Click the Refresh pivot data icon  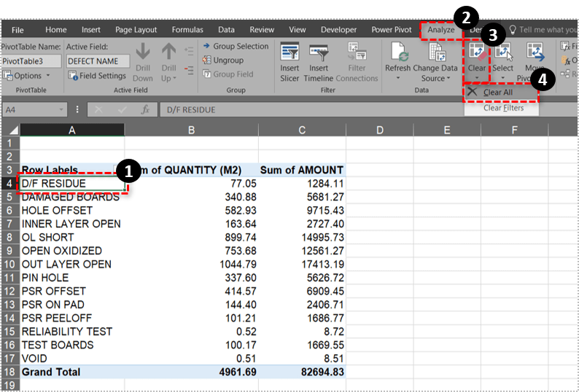(398, 54)
